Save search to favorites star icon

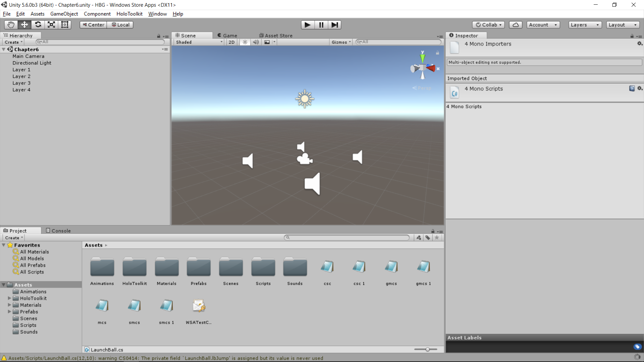point(437,238)
